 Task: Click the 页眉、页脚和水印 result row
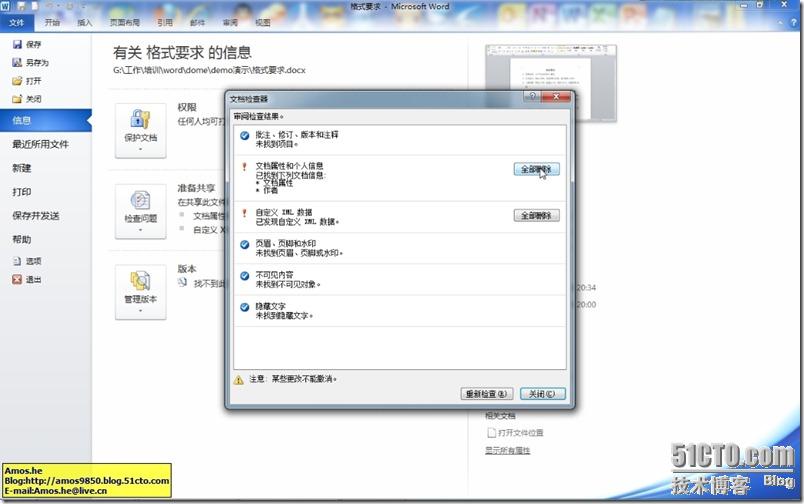[x=400, y=248]
